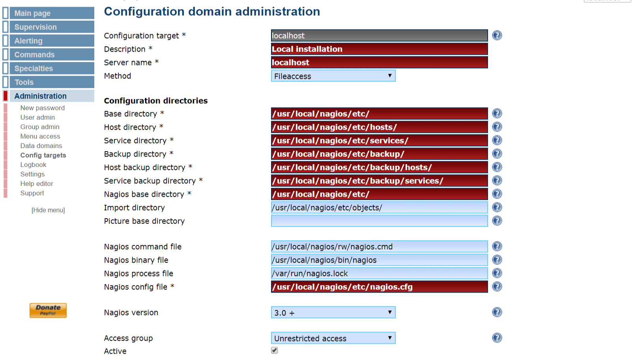This screenshot has width=634, height=364.
Task: Expand the Nagios version dropdown
Action: [x=333, y=313]
